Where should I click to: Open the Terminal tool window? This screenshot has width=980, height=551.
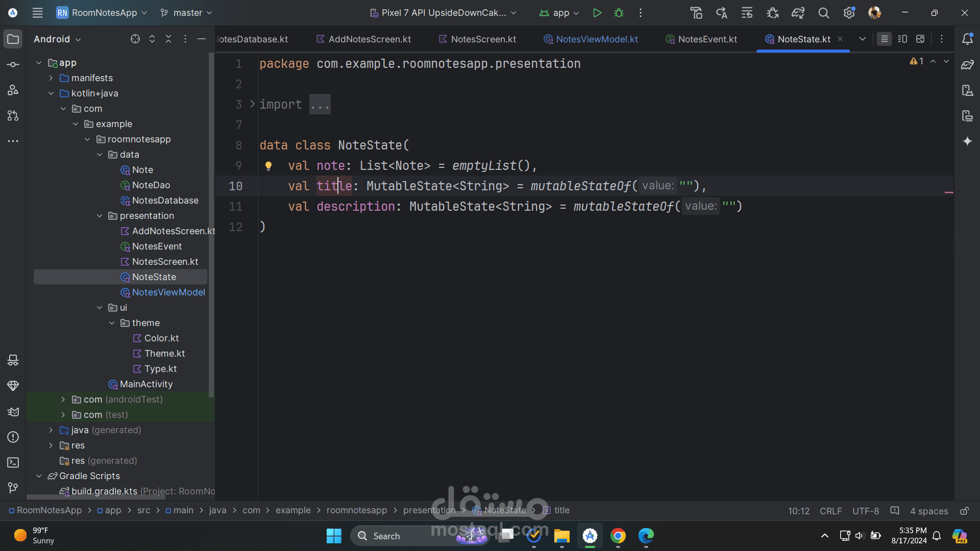click(x=13, y=463)
